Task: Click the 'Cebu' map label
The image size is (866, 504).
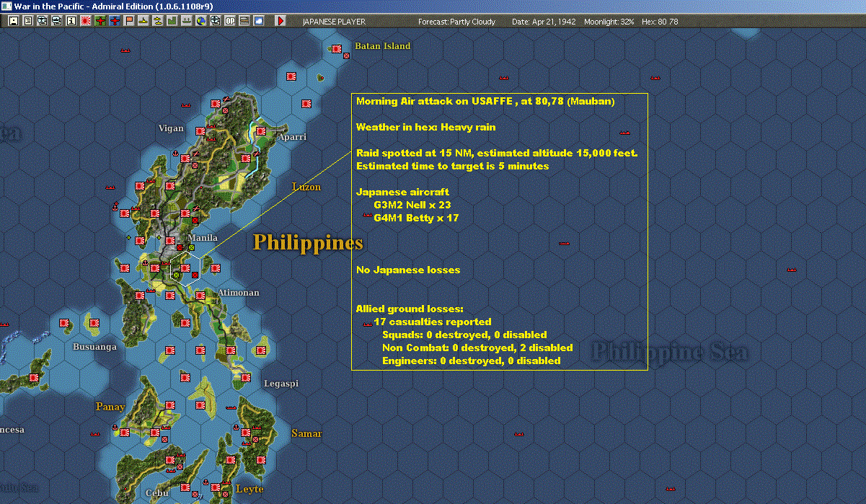Action: tap(156, 493)
